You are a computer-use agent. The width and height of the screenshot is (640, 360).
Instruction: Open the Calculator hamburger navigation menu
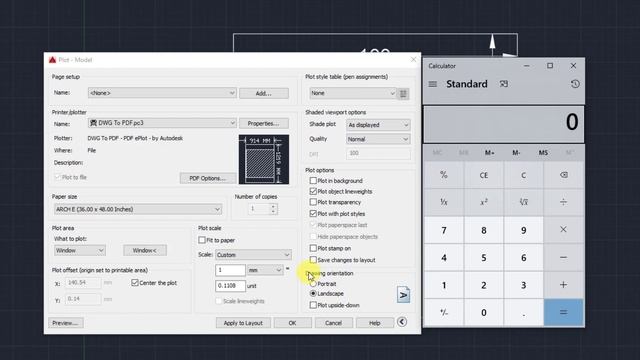[433, 84]
